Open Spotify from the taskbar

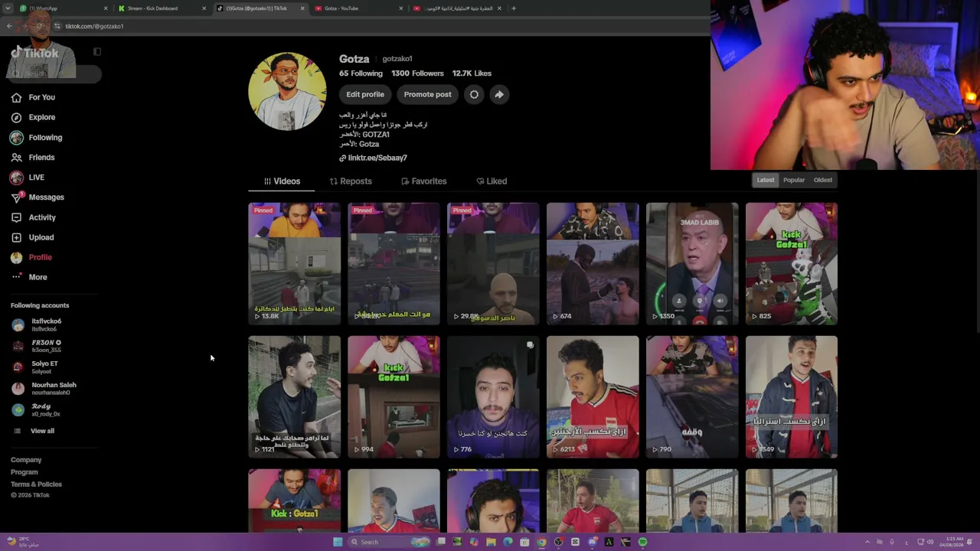click(x=642, y=542)
